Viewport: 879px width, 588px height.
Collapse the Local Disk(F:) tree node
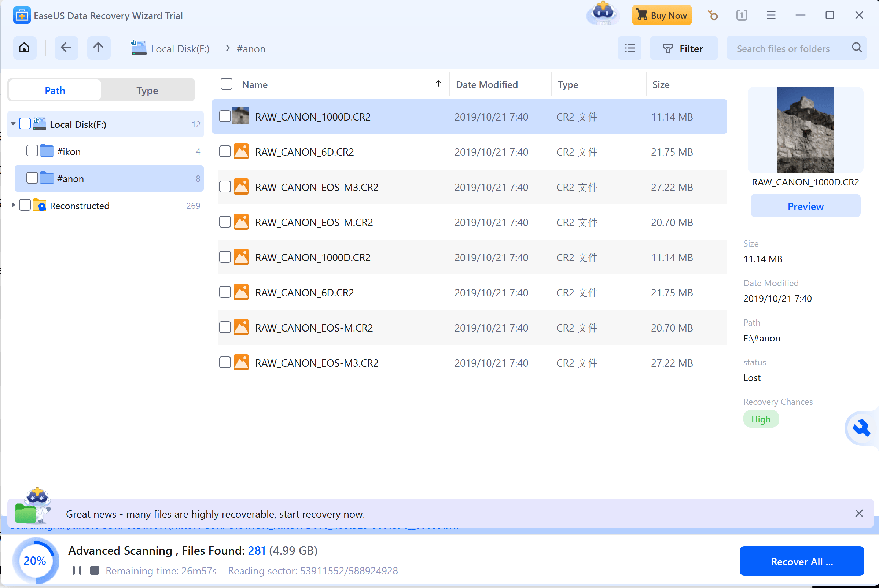pyautogui.click(x=13, y=124)
